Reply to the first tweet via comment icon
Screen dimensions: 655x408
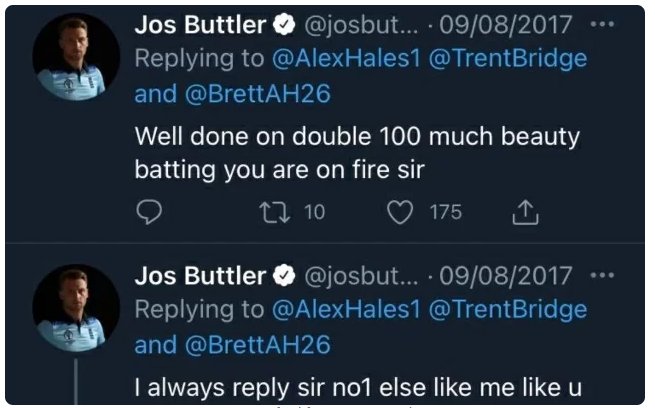(149, 211)
